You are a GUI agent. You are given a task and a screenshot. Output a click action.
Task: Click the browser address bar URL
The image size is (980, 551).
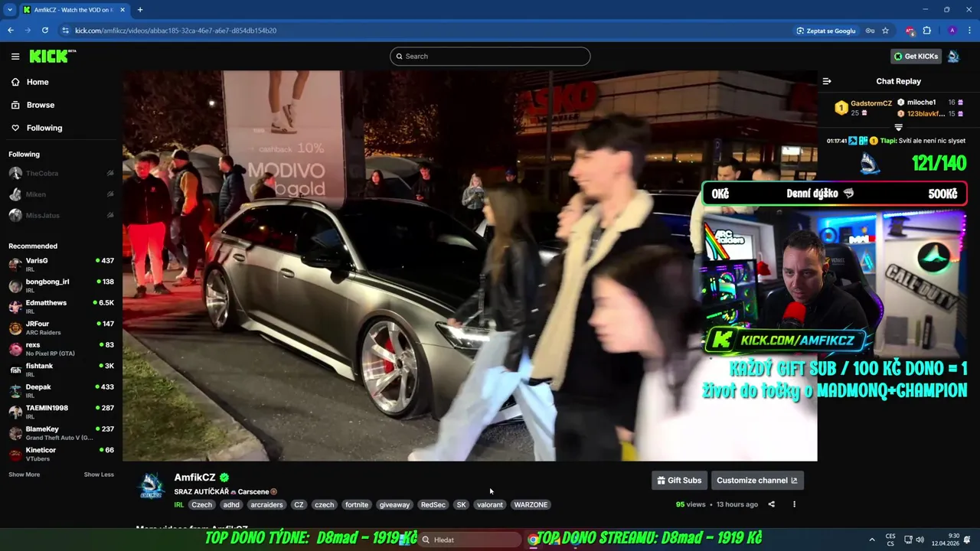[x=176, y=31]
